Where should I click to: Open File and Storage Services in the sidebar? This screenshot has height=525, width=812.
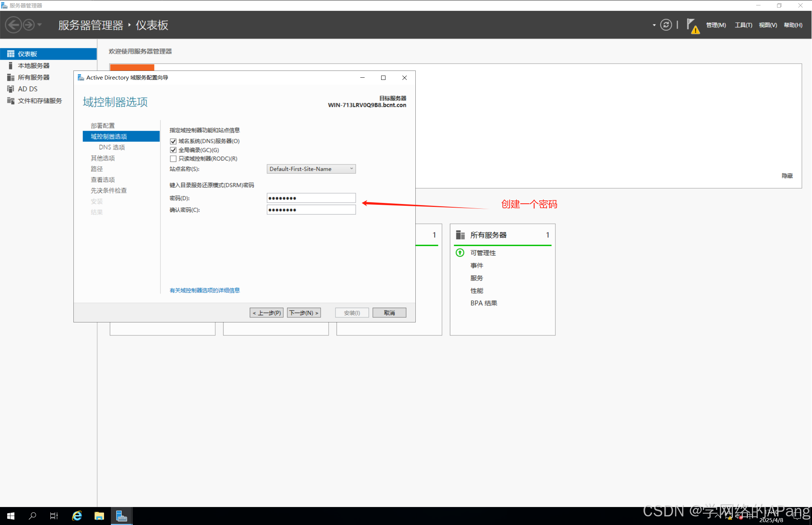[40, 101]
